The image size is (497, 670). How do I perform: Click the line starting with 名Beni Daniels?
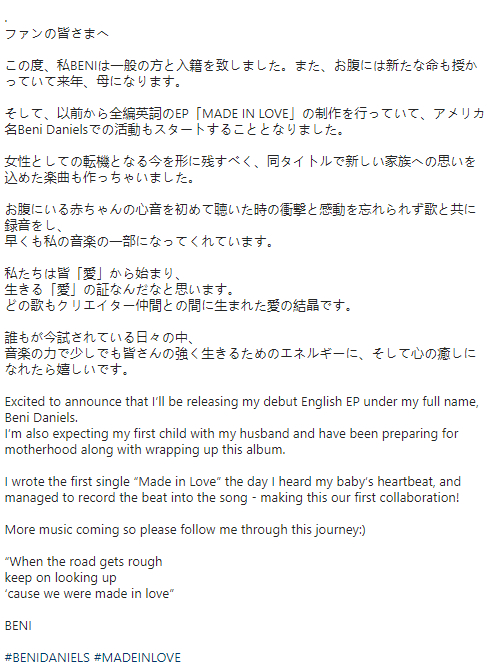(x=175, y=129)
